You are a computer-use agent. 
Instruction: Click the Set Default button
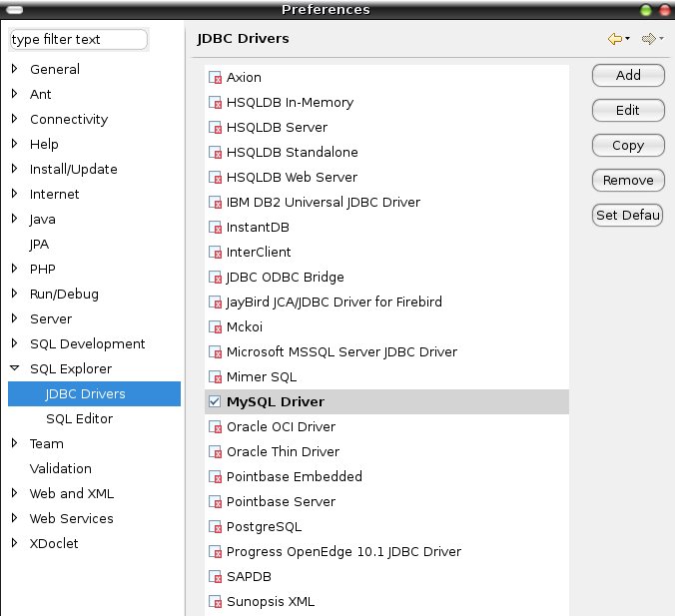628,216
